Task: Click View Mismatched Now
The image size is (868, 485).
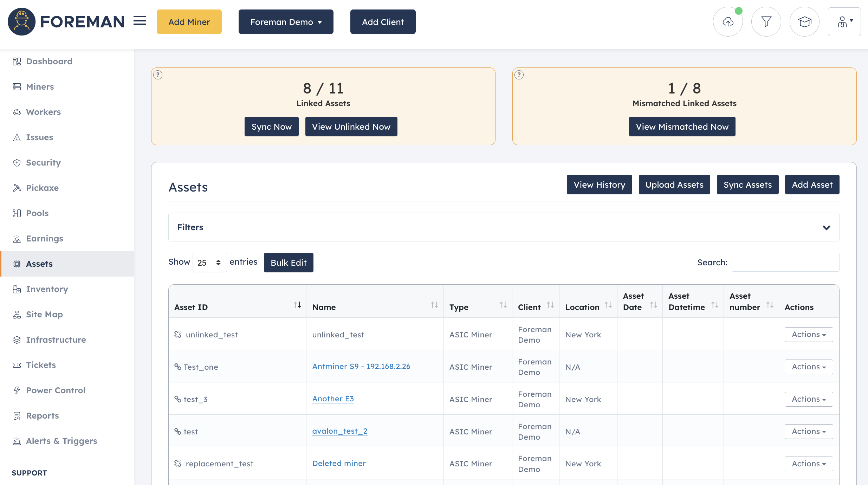Action: tap(682, 127)
